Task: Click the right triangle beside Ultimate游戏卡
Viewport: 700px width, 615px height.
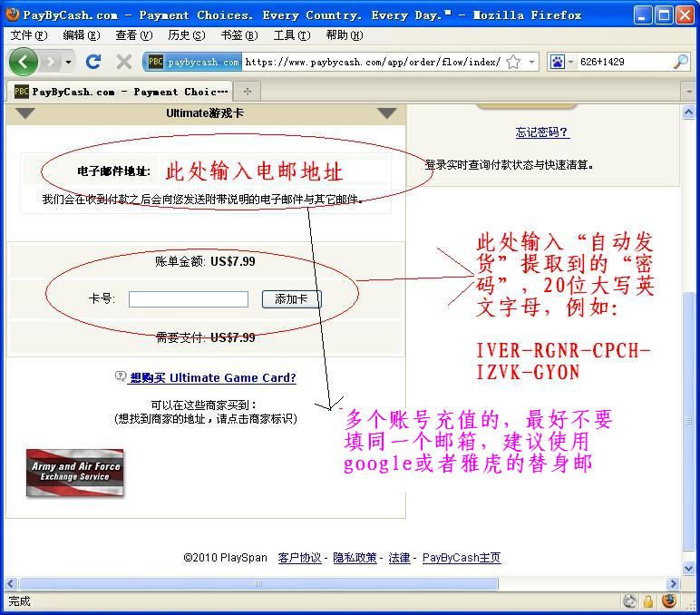Action: coord(386,113)
